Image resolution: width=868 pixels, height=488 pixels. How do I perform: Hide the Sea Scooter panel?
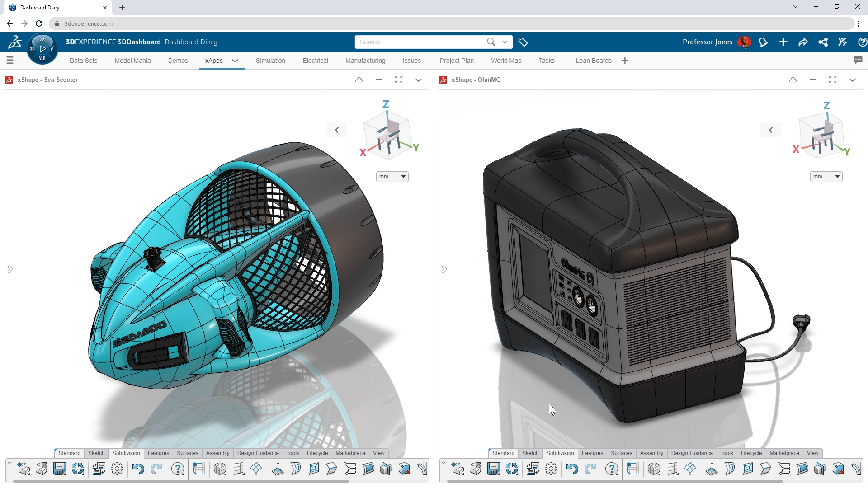click(x=379, y=79)
